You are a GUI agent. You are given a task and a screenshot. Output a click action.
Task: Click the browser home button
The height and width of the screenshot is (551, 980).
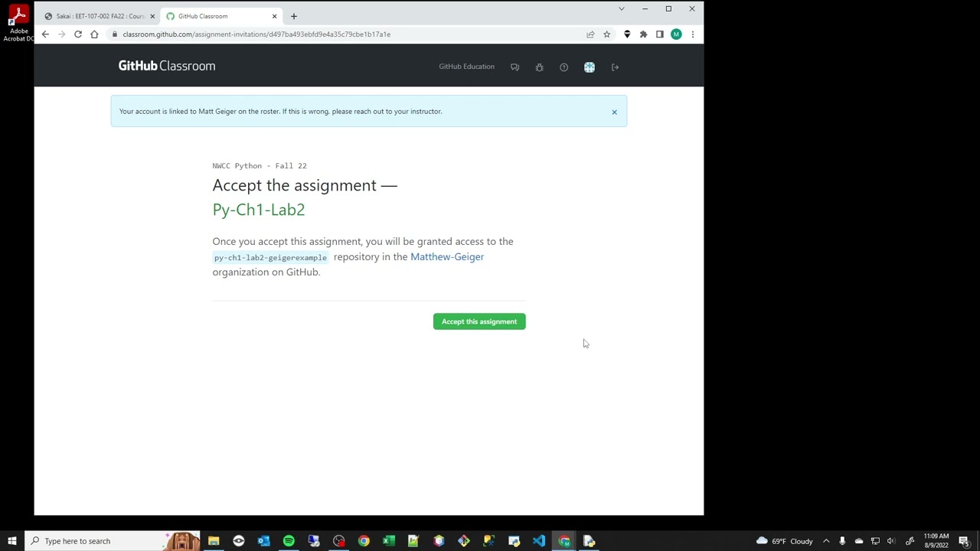[x=94, y=34]
